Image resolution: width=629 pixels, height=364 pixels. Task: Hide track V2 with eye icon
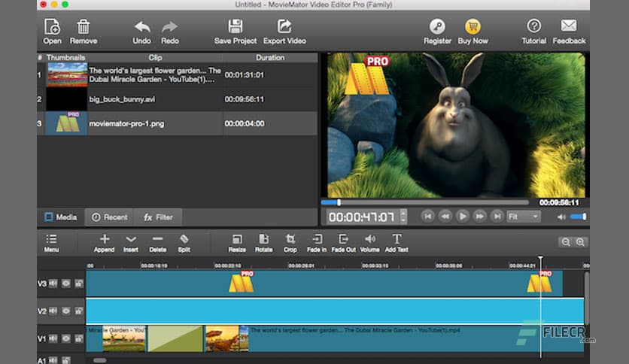click(x=66, y=311)
